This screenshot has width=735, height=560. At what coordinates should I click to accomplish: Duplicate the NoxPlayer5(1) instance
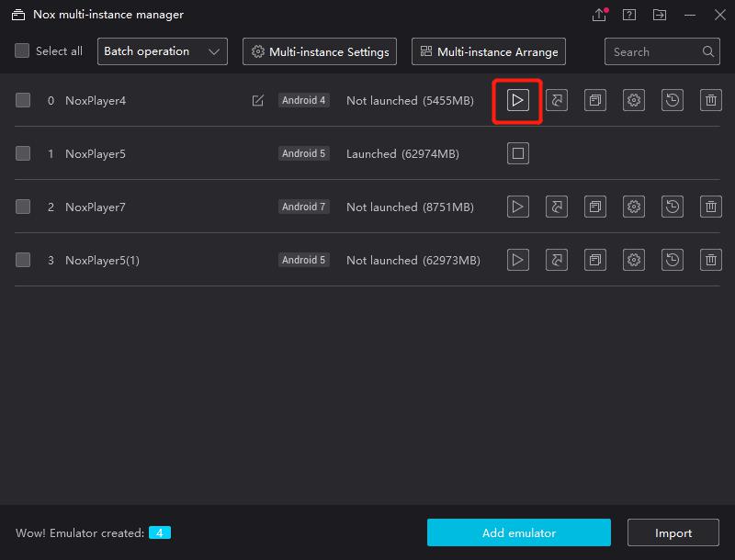pos(594,260)
